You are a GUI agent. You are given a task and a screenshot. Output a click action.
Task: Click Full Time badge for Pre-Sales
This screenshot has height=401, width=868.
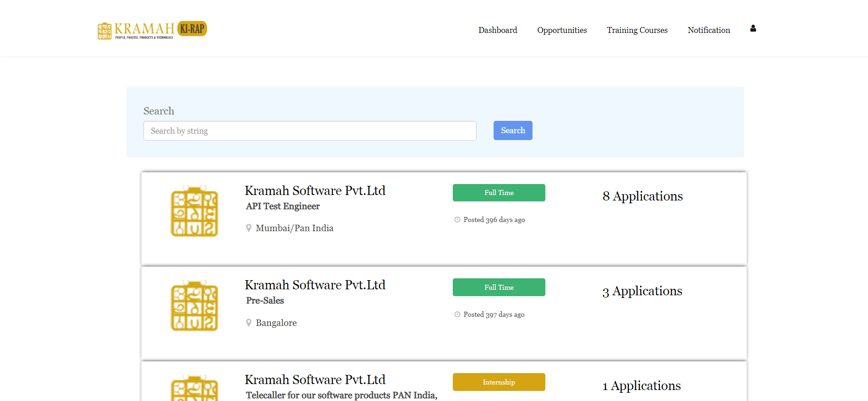tap(499, 287)
